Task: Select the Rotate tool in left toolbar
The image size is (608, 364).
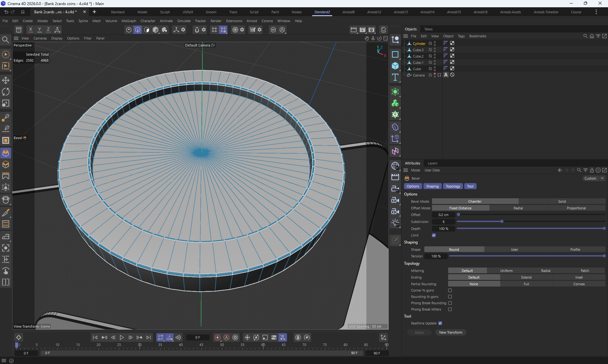Action: click(6, 92)
